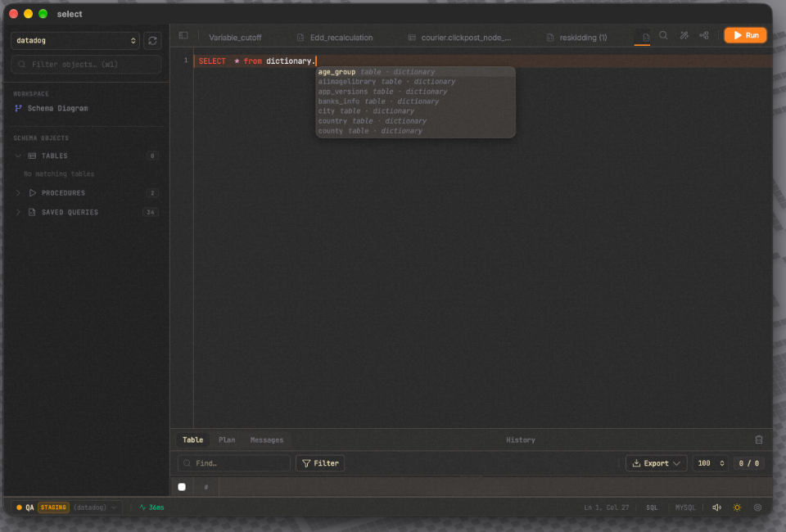Choose app_versions autocomplete suggestion

415,92
